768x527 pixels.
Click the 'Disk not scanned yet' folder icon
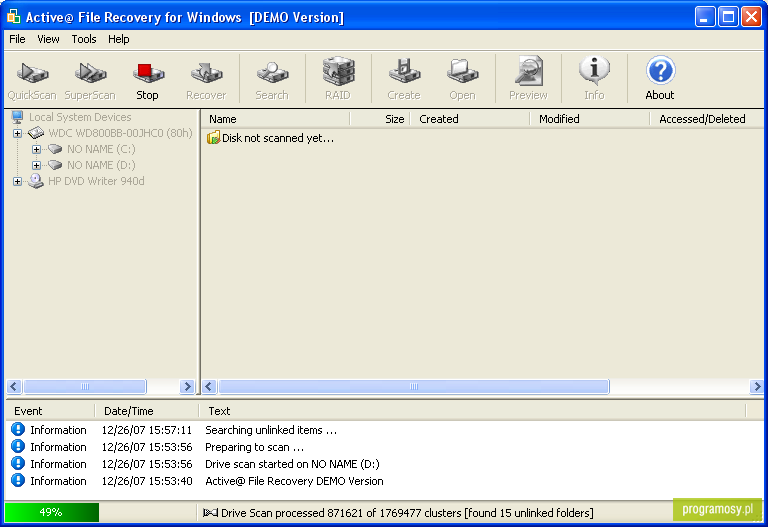click(213, 138)
